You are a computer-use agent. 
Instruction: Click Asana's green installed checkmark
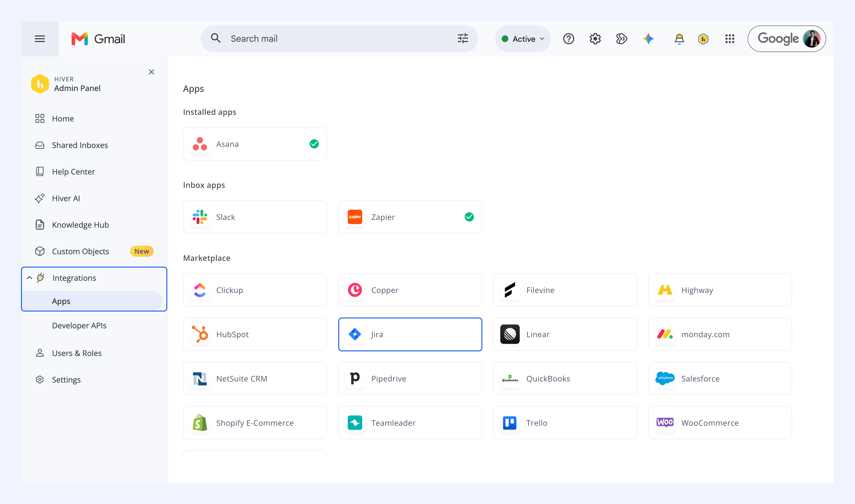click(x=314, y=144)
